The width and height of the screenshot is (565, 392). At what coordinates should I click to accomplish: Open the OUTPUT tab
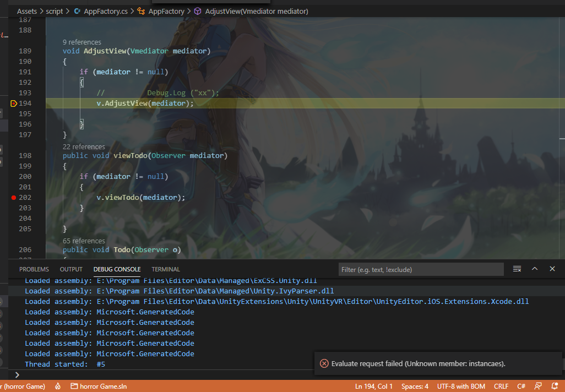71,269
